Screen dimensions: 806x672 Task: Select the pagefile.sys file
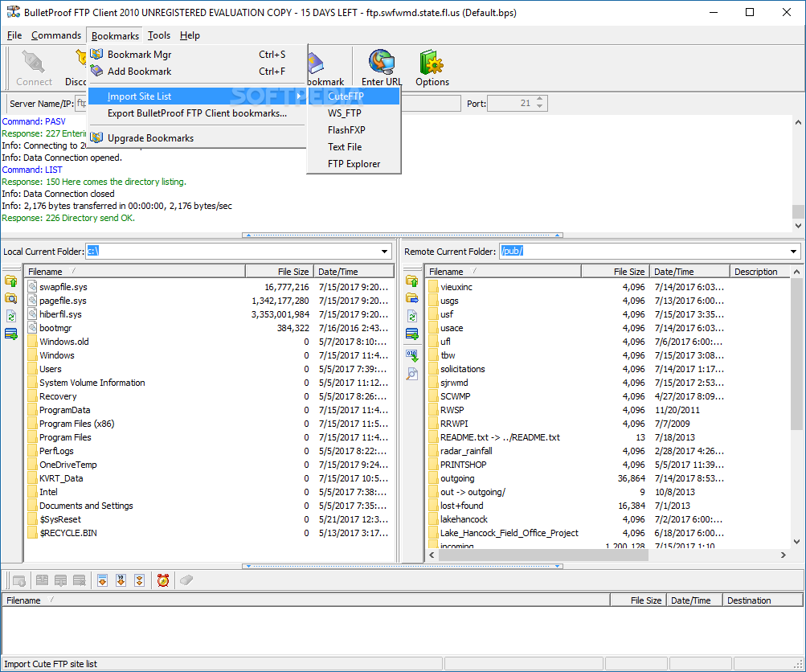[63, 301]
